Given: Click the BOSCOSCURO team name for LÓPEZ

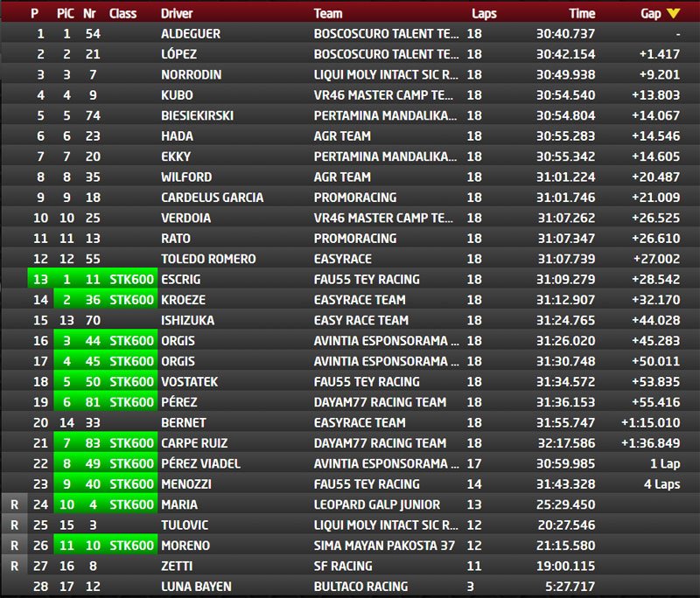Looking at the screenshot, I should point(385,54).
